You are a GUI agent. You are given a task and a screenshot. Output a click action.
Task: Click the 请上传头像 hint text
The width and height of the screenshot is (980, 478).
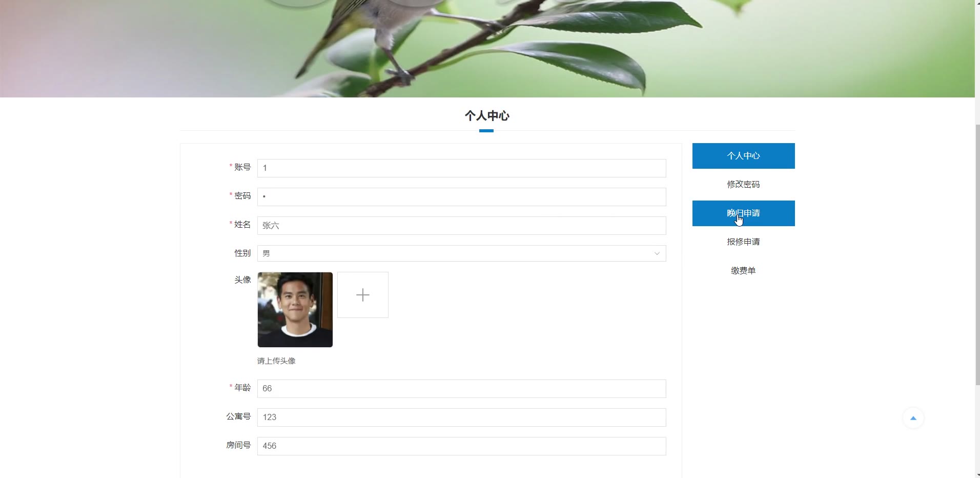click(276, 361)
